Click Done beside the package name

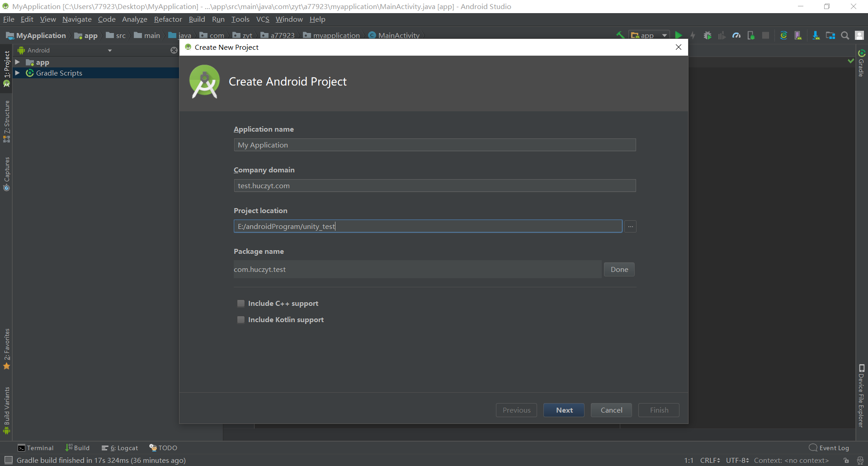pyautogui.click(x=619, y=269)
